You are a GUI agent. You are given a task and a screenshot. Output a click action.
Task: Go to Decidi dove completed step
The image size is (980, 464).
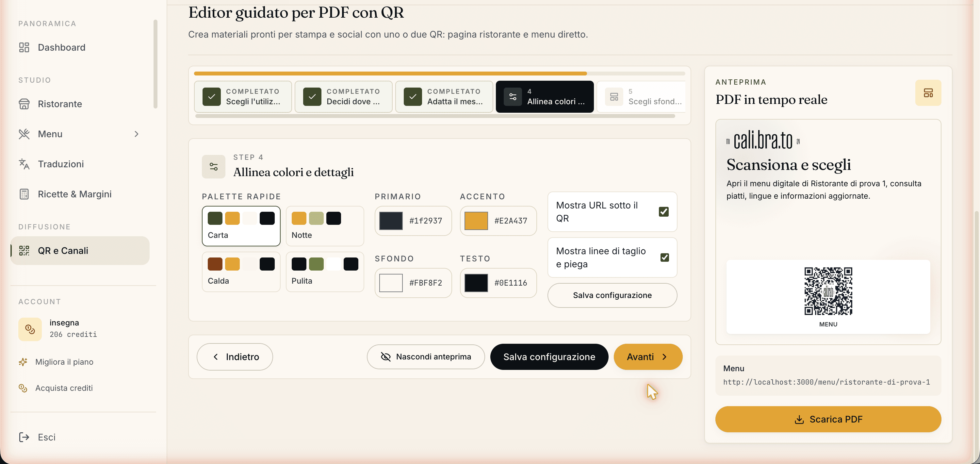click(343, 97)
